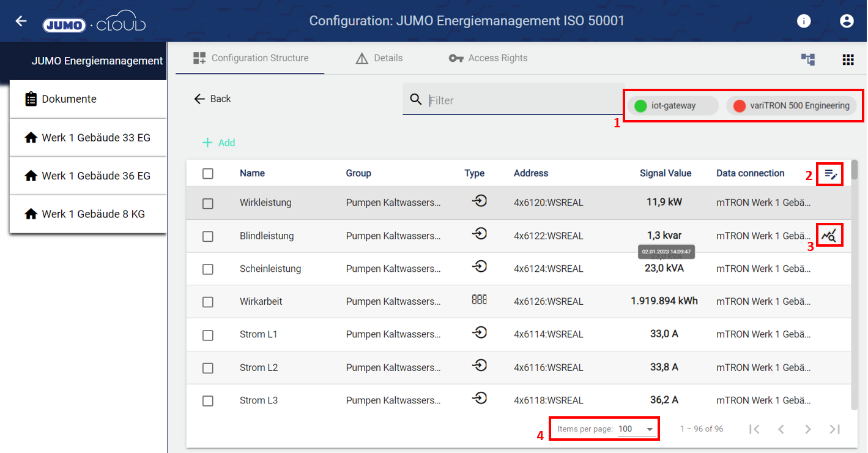The image size is (868, 453).
Task: Go to next page arrow in paginator
Action: 807,429
